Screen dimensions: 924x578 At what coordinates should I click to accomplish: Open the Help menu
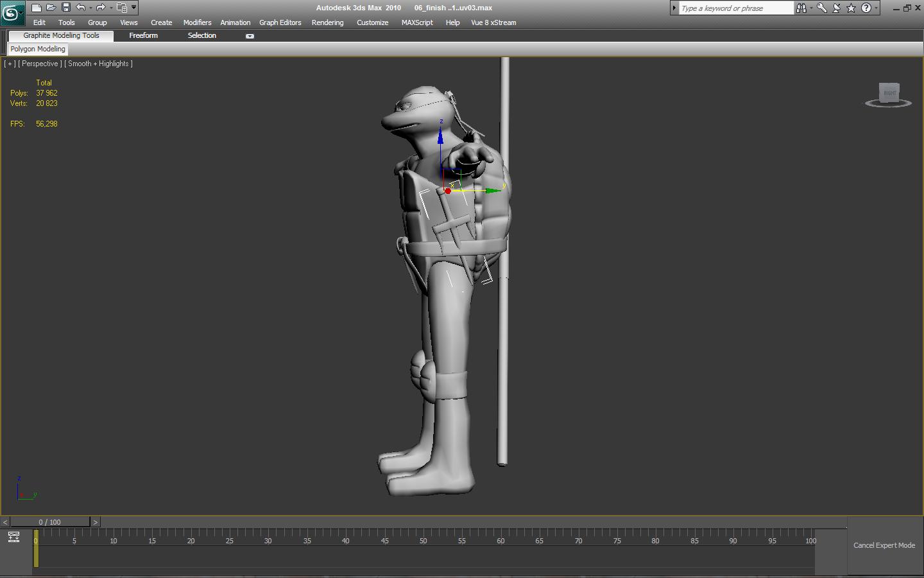(452, 22)
